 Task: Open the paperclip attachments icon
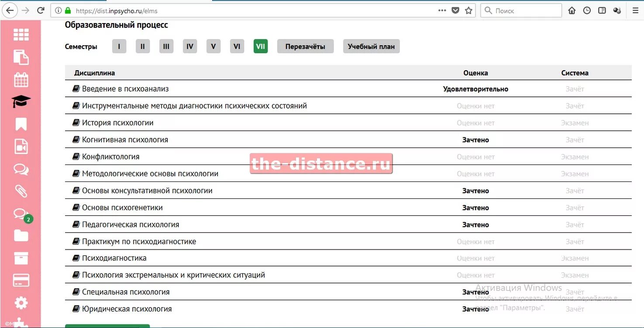point(21,191)
